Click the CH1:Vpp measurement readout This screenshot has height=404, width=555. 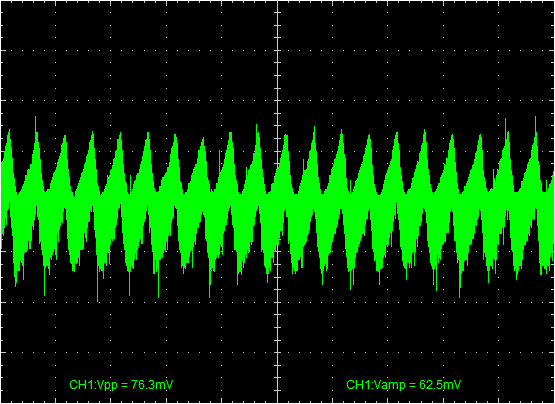pyautogui.click(x=121, y=385)
